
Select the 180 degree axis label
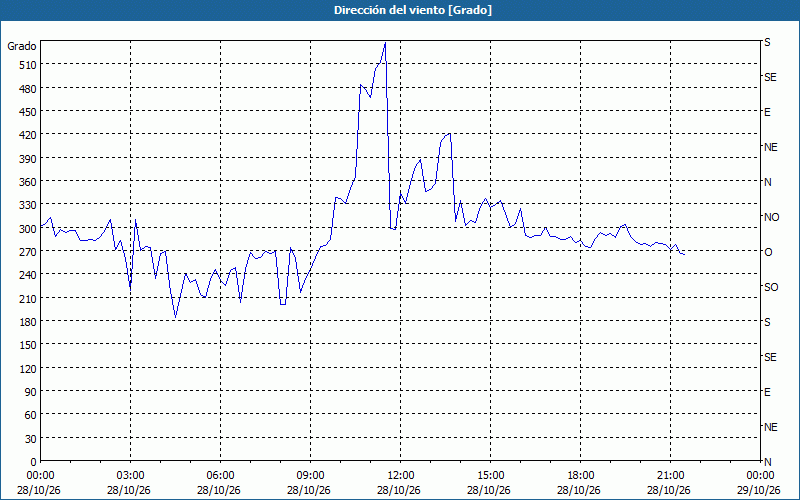tap(29, 322)
